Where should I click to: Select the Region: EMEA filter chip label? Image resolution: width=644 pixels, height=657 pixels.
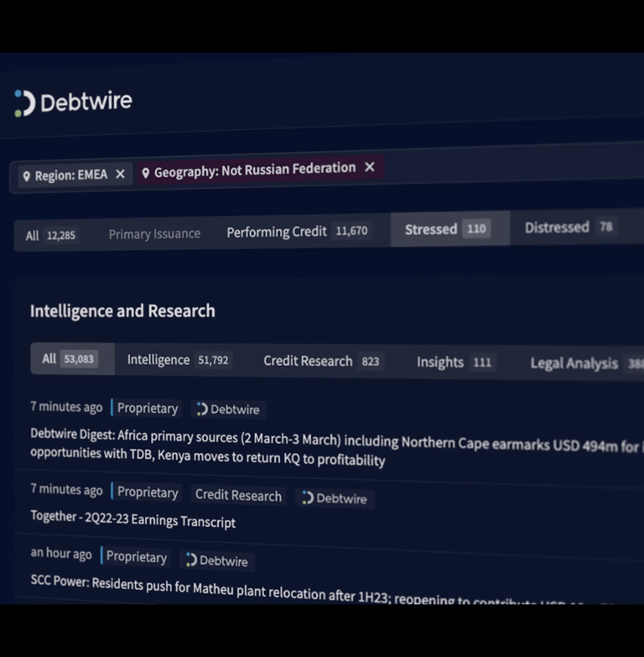[70, 175]
